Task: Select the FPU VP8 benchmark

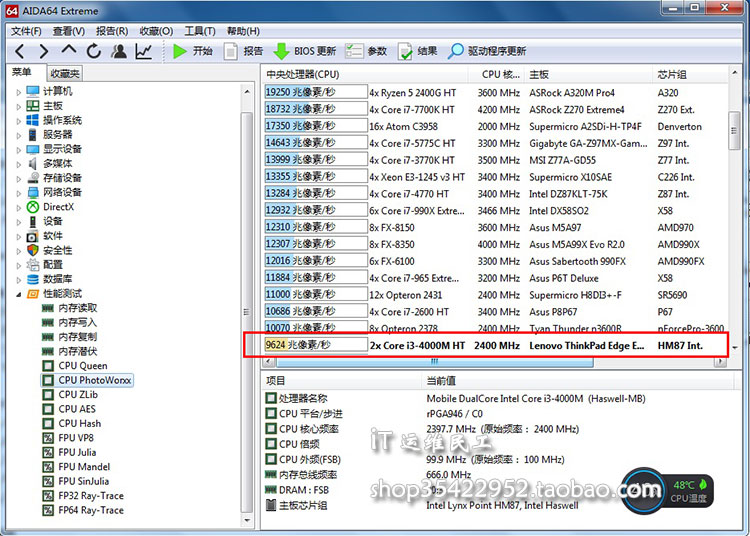Action: click(68, 438)
